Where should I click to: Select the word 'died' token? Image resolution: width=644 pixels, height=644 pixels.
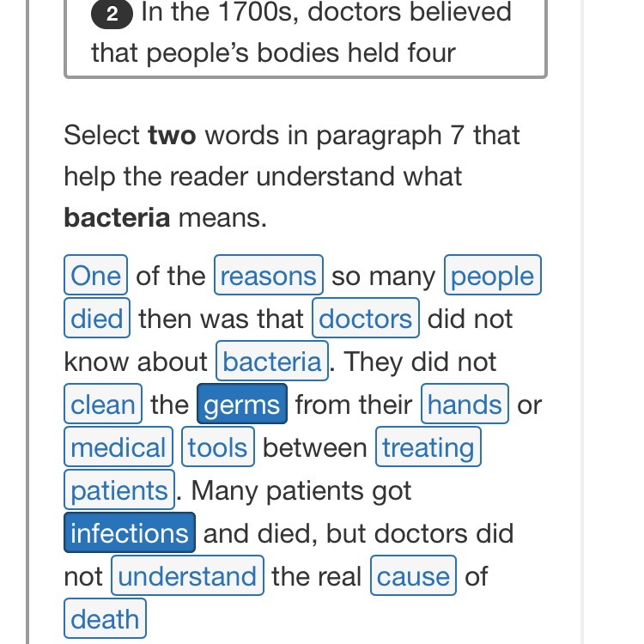tap(97, 318)
